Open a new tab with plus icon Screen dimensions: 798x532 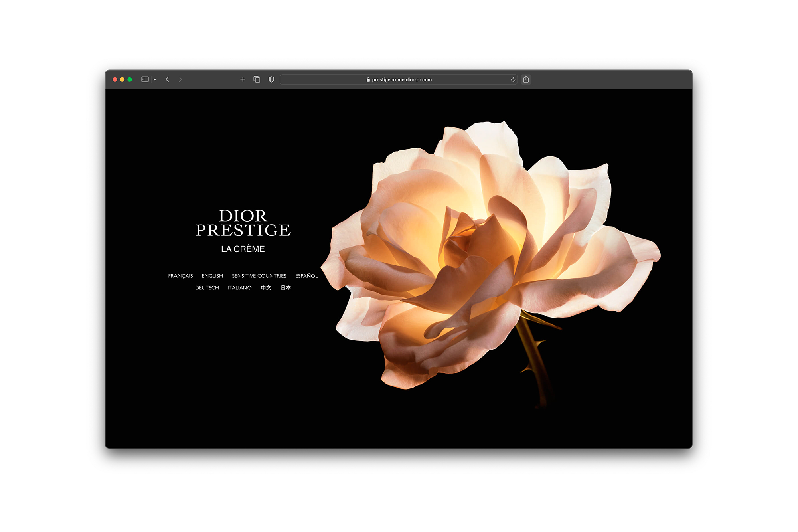click(x=243, y=79)
